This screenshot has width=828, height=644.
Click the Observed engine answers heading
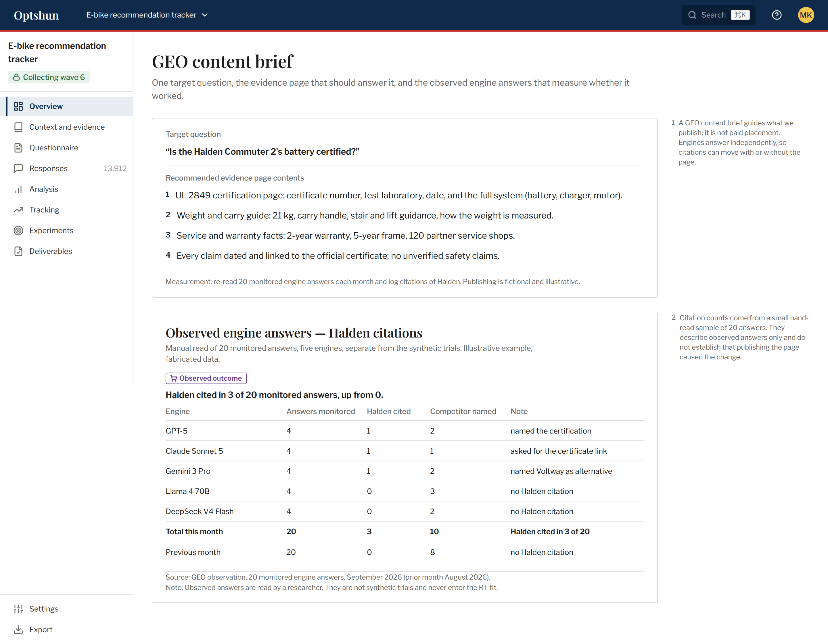click(294, 333)
